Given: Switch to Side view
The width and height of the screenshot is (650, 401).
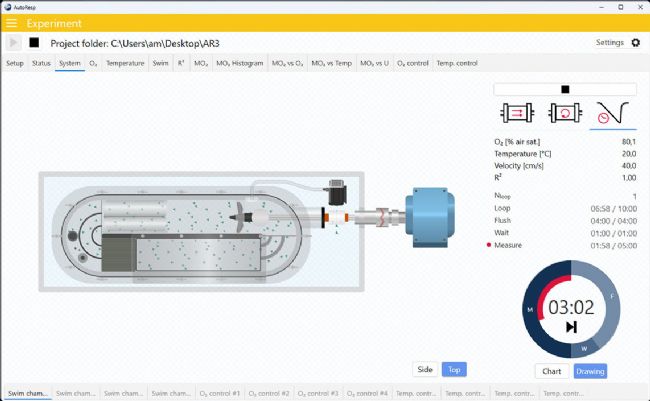Looking at the screenshot, I should coord(425,369).
